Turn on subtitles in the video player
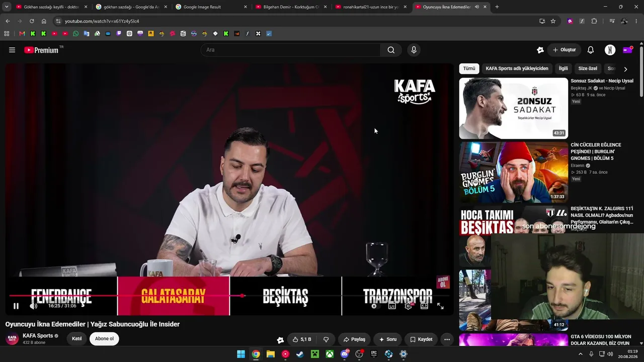Screen dimensions: 644x362 (392, 306)
